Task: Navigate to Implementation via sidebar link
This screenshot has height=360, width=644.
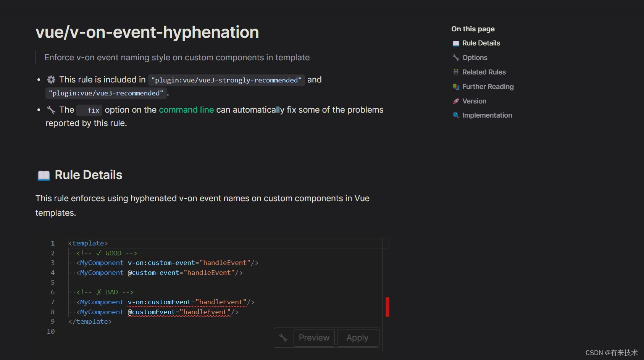Action: (487, 115)
